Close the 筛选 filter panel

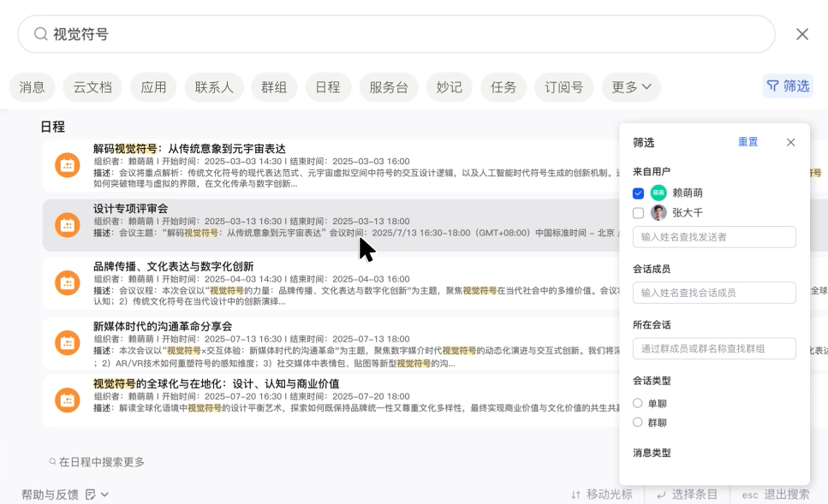790,143
